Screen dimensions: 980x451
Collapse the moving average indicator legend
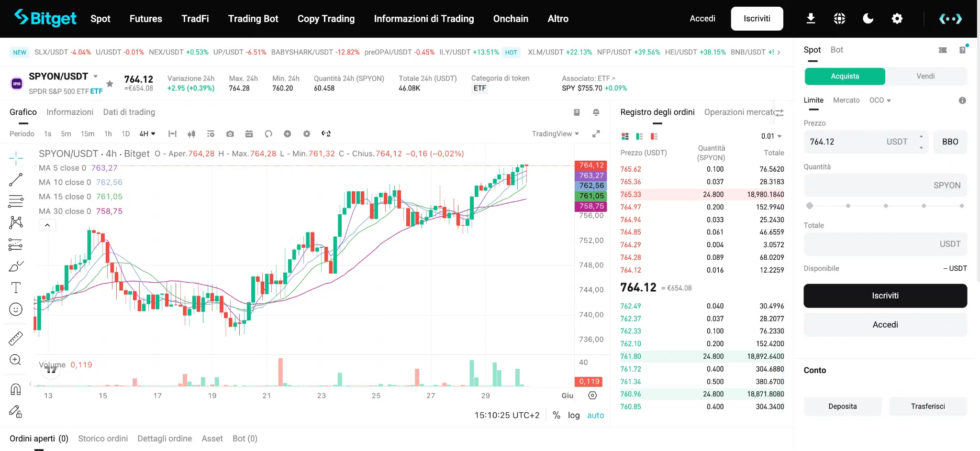point(47,225)
